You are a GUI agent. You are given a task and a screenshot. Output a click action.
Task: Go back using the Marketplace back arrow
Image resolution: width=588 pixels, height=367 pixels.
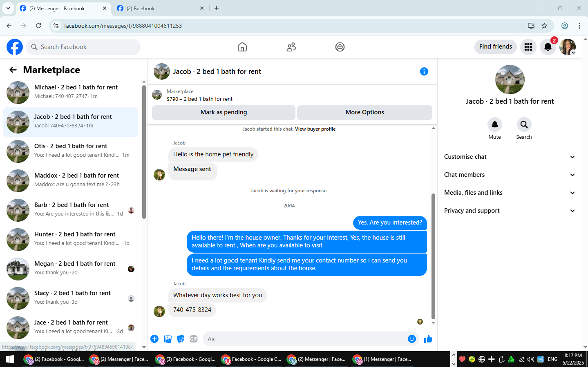[x=13, y=70]
